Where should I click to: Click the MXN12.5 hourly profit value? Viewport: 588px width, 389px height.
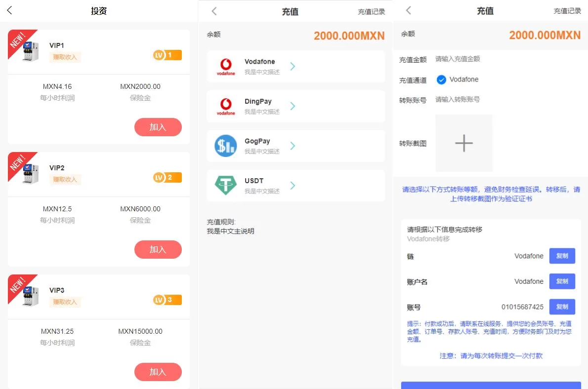[x=57, y=209]
